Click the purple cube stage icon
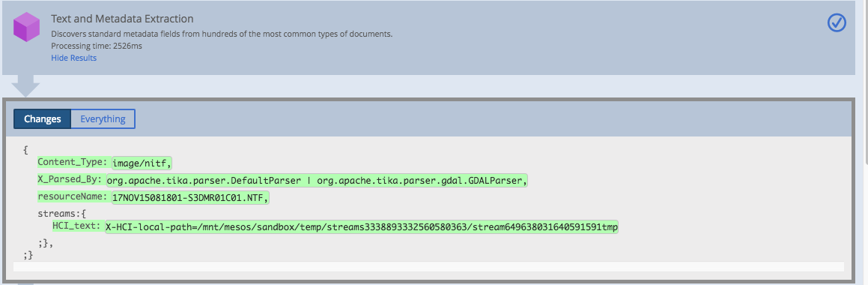Image resolution: width=868 pixels, height=285 pixels. pyautogui.click(x=27, y=27)
